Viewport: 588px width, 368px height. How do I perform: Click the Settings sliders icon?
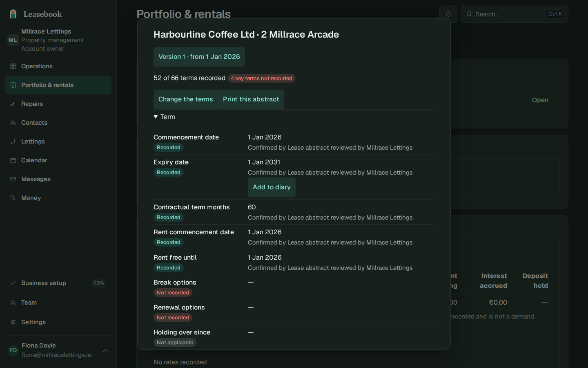point(13,322)
